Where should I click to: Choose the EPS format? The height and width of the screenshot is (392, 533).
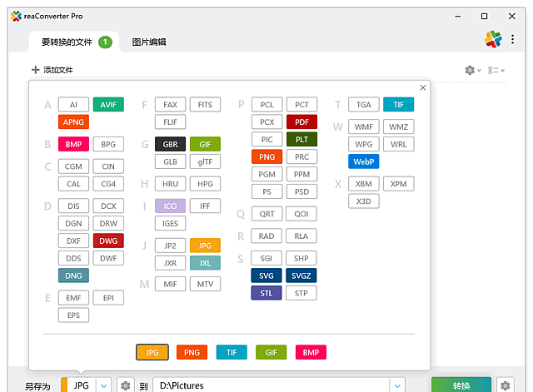point(73,315)
